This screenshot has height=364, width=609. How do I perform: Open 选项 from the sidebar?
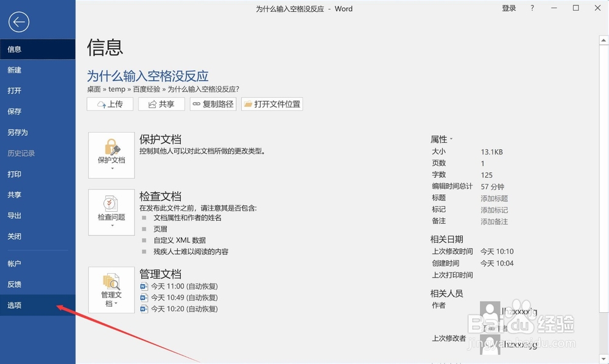tap(38, 305)
